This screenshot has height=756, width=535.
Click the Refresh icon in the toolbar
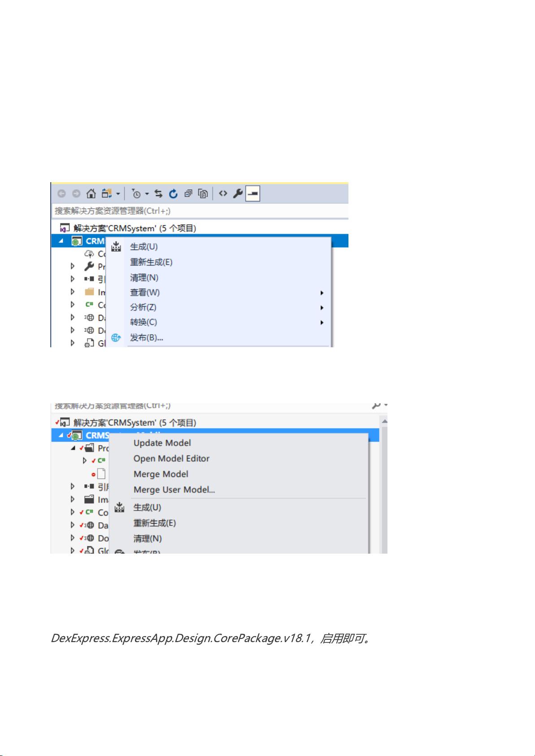point(173,194)
